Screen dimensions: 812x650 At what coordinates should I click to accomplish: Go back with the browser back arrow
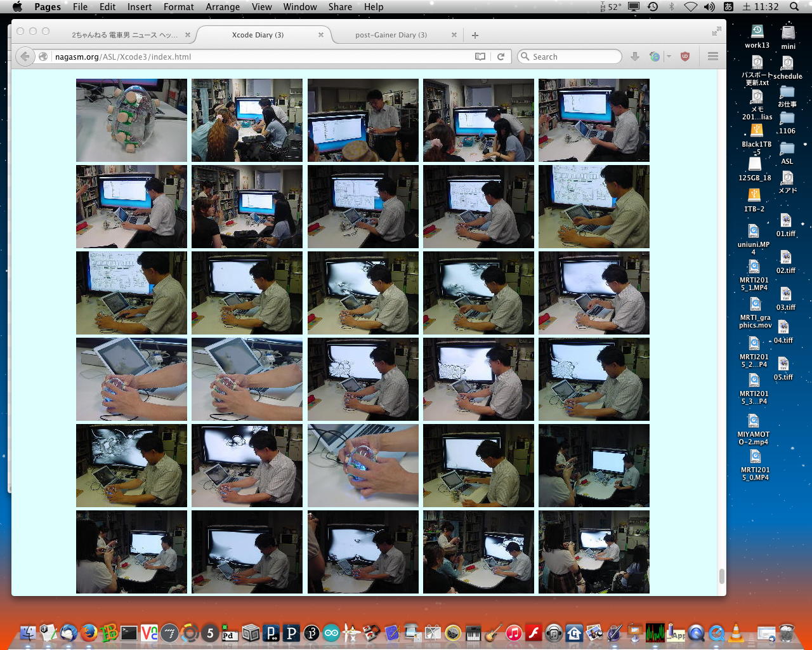(x=25, y=56)
